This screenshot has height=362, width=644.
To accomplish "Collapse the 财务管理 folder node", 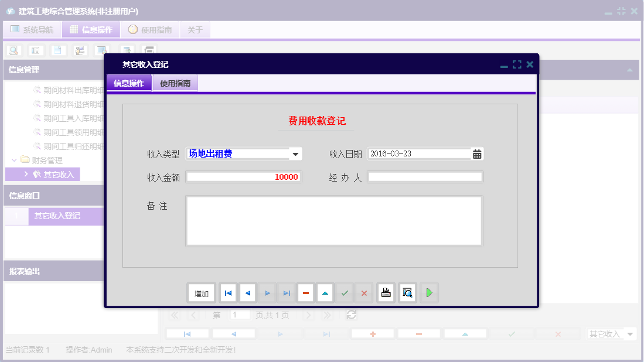I will click(15, 160).
